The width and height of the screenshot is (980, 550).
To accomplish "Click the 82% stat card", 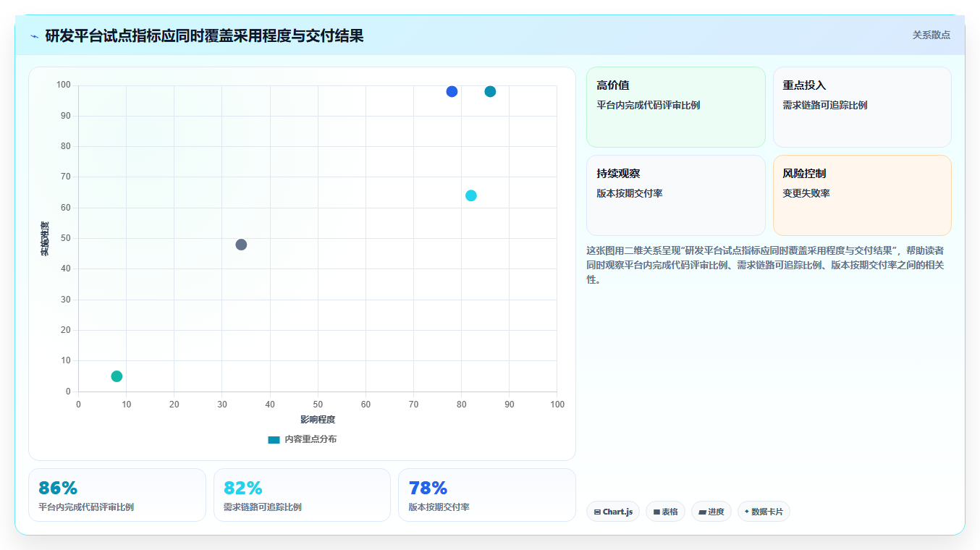I will (x=302, y=495).
